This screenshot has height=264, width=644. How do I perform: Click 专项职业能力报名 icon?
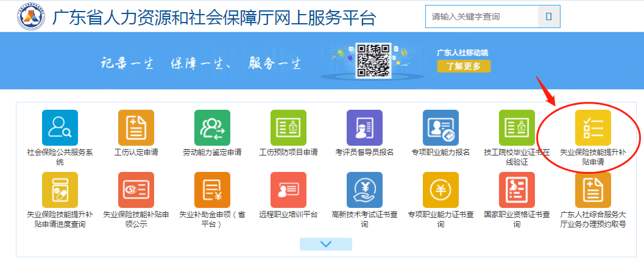441,128
